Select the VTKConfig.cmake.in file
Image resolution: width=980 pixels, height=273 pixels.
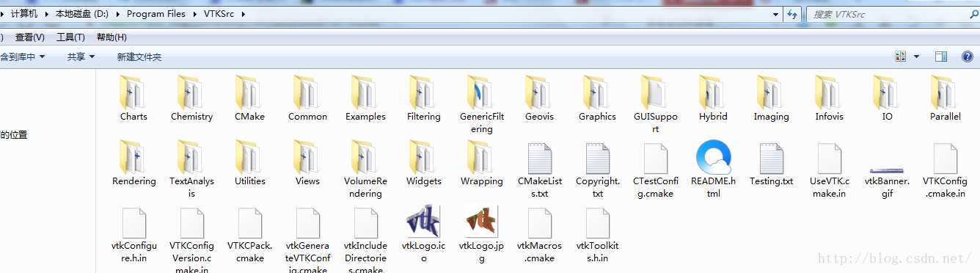coord(945,170)
